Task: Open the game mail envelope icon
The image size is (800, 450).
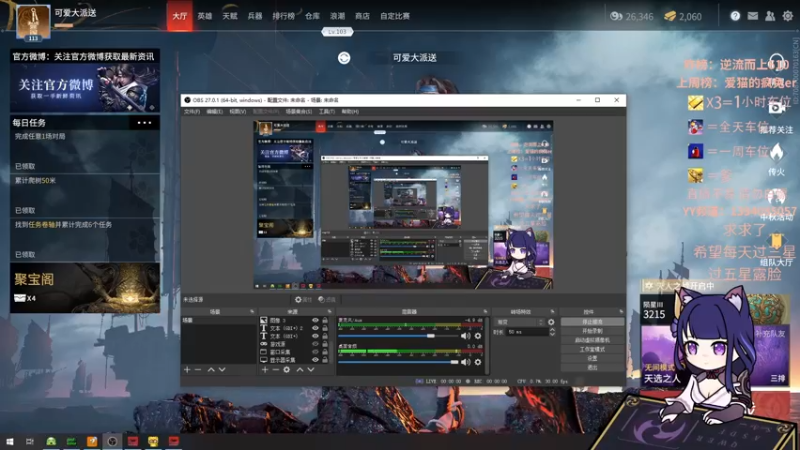Action: tap(753, 16)
